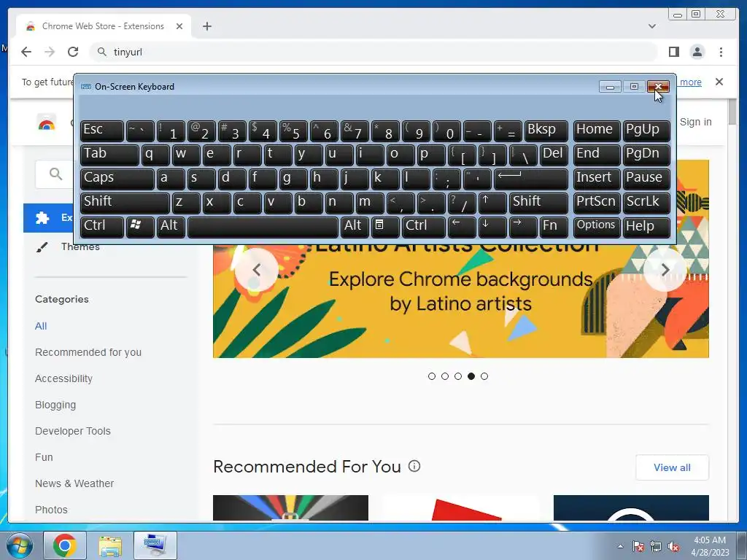Open Chrome's three-dot menu
The height and width of the screenshot is (560, 747).
click(x=721, y=52)
